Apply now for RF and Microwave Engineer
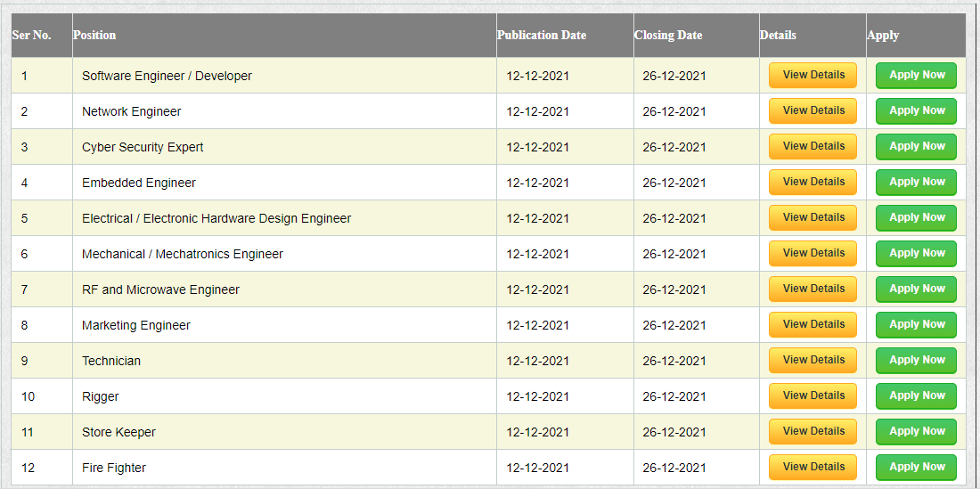Image resolution: width=980 pixels, height=489 pixels. point(916,289)
